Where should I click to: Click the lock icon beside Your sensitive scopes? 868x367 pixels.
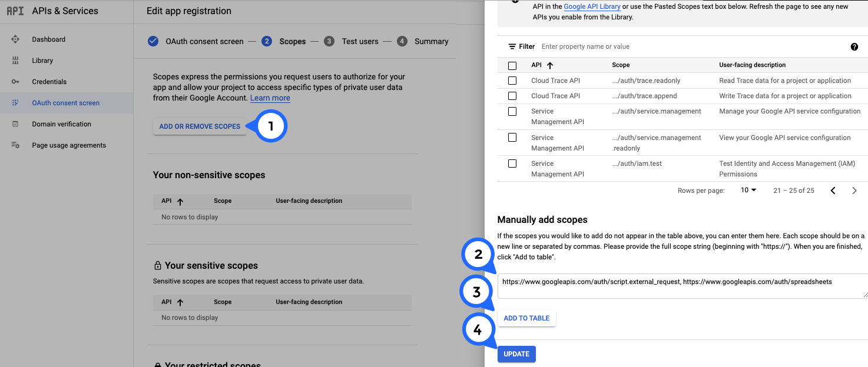157,265
